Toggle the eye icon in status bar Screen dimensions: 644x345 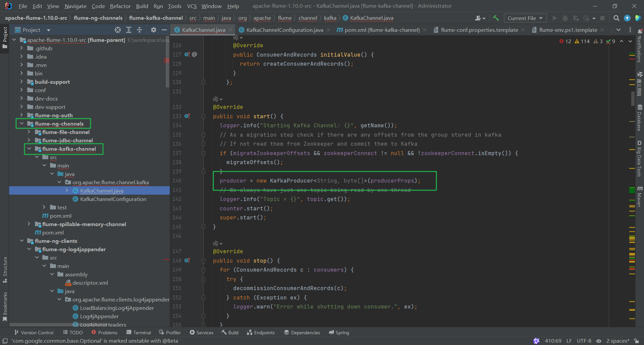click(x=598, y=341)
